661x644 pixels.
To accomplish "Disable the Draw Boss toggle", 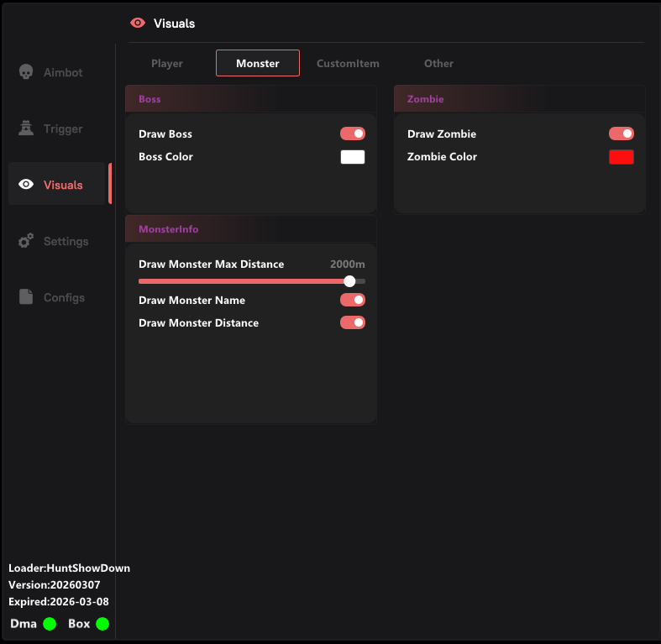I will tap(352, 134).
